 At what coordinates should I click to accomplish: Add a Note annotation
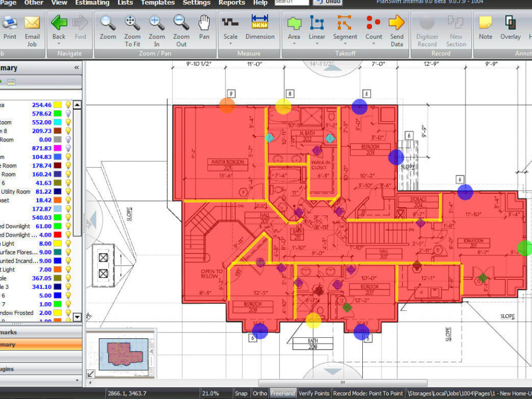485,23
